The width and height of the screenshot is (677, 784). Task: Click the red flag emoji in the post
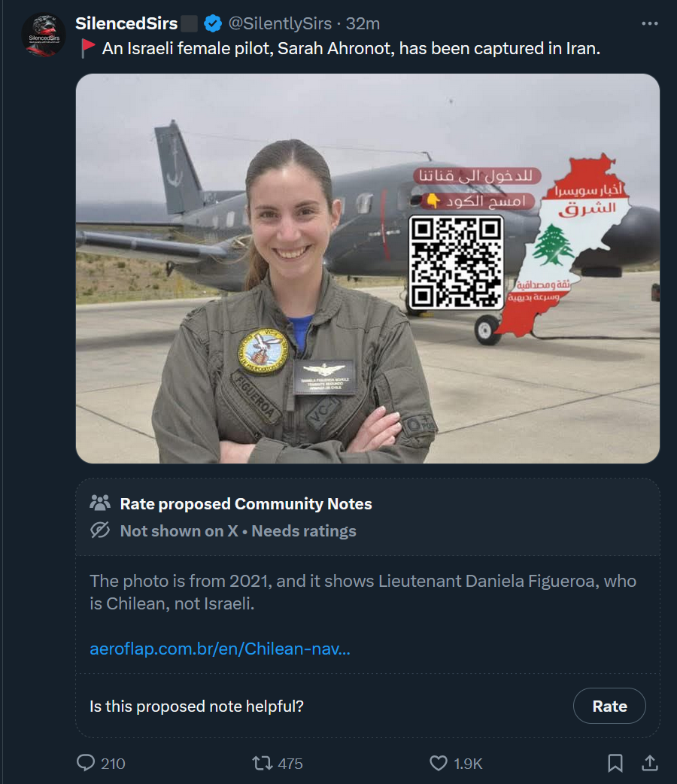(x=88, y=48)
